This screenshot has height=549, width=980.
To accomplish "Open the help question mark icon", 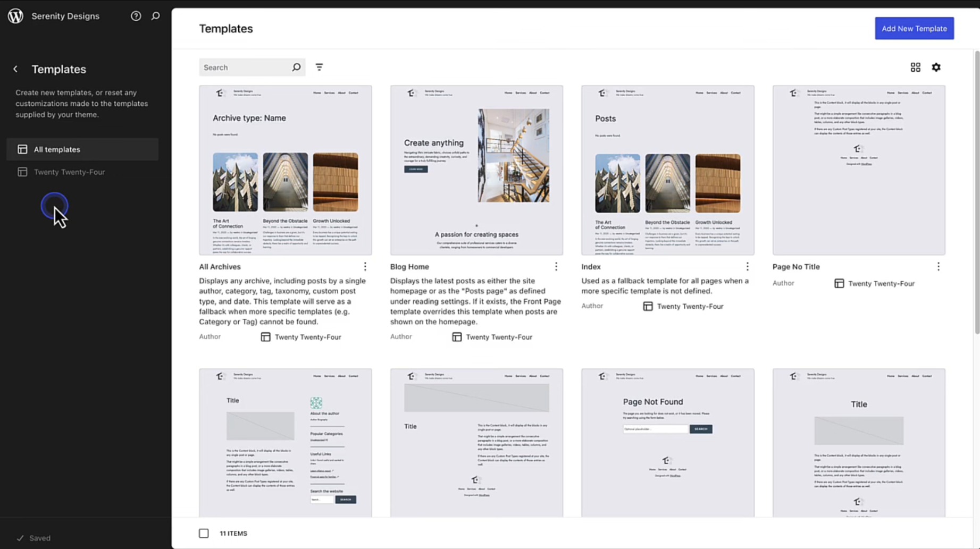I will coord(136,16).
